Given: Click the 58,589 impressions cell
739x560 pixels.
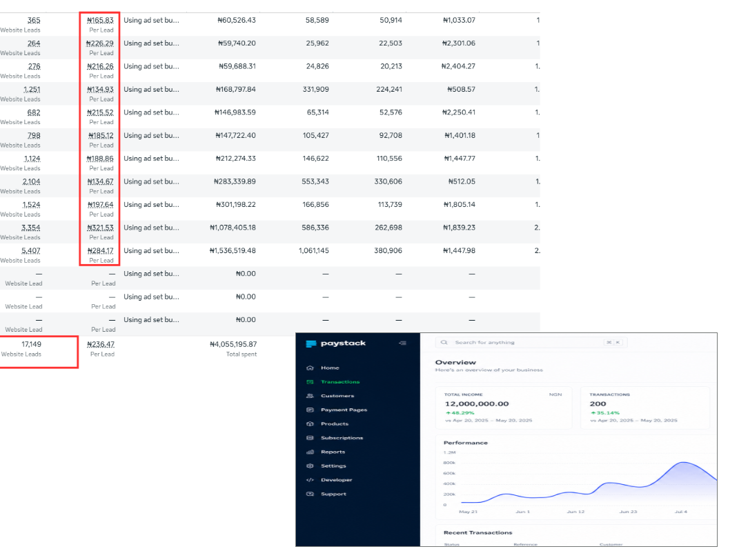Looking at the screenshot, I should (317, 20).
